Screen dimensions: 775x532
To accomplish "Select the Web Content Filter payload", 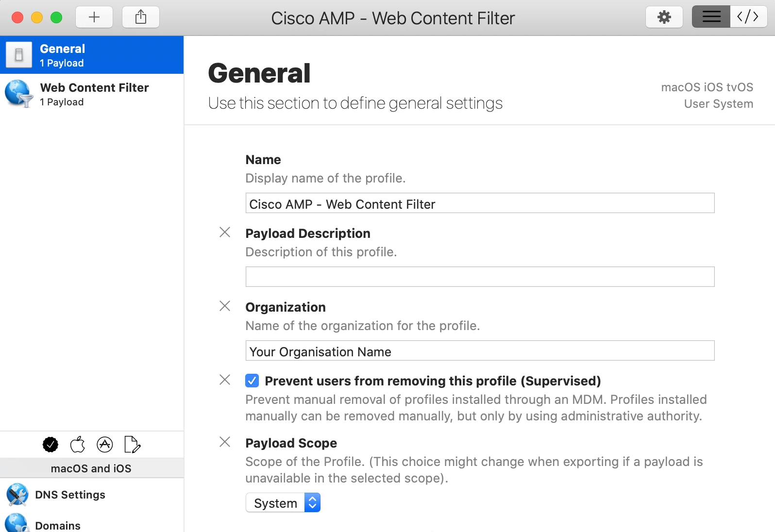I will (x=92, y=94).
